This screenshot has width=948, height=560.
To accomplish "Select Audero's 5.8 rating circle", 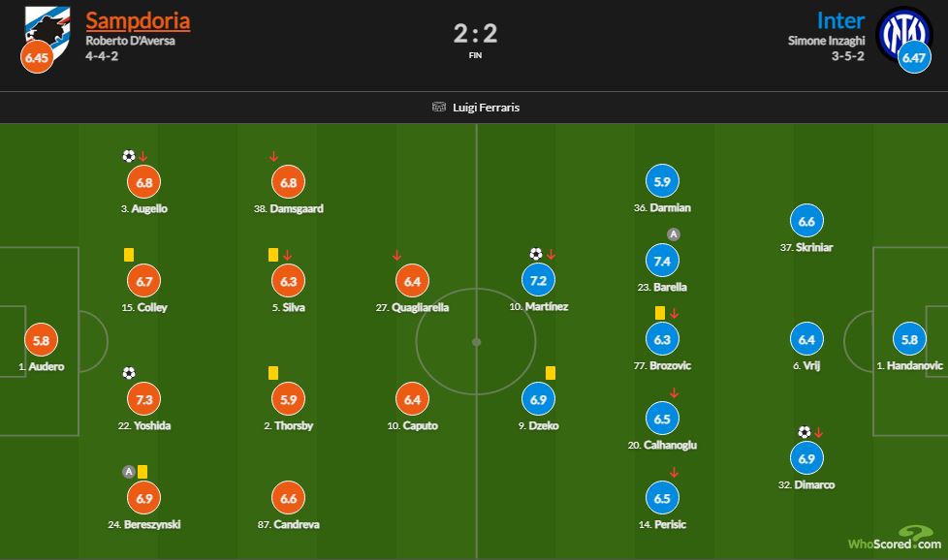I will [x=41, y=340].
